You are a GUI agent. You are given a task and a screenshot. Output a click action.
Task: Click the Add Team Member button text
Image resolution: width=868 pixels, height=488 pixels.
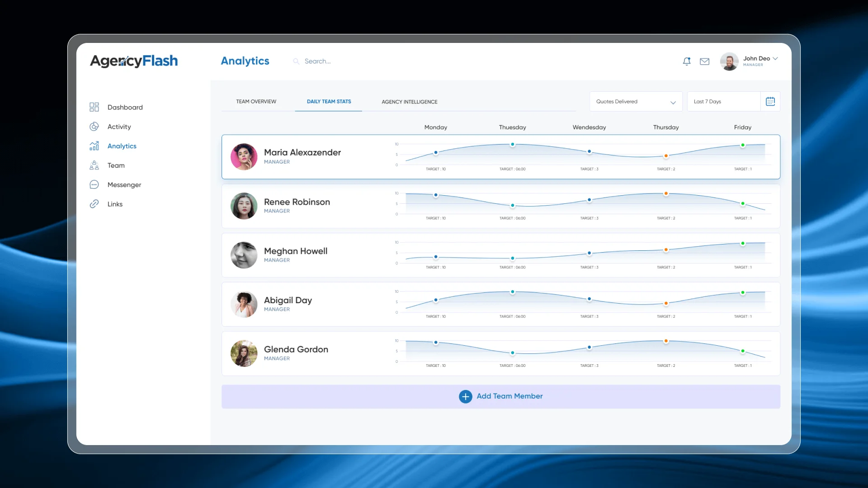[x=509, y=396]
